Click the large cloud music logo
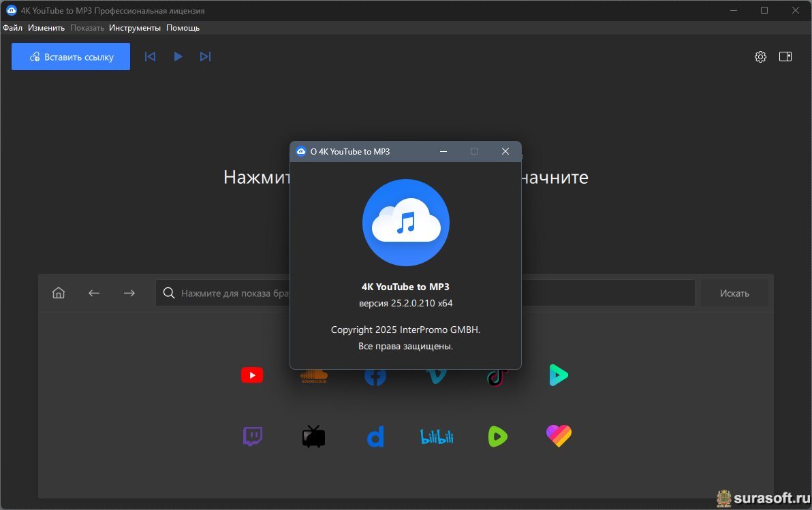The height and width of the screenshot is (510, 812). click(x=406, y=223)
